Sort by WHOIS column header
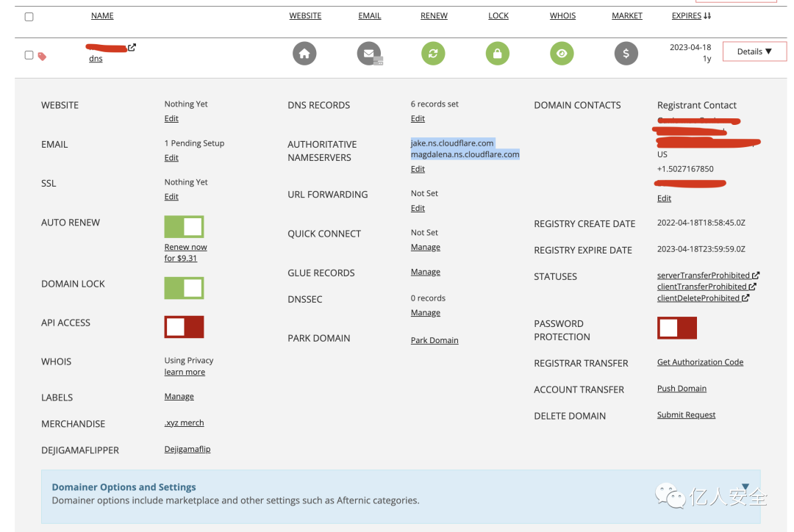Image resolution: width=794 pixels, height=532 pixels. pos(562,15)
